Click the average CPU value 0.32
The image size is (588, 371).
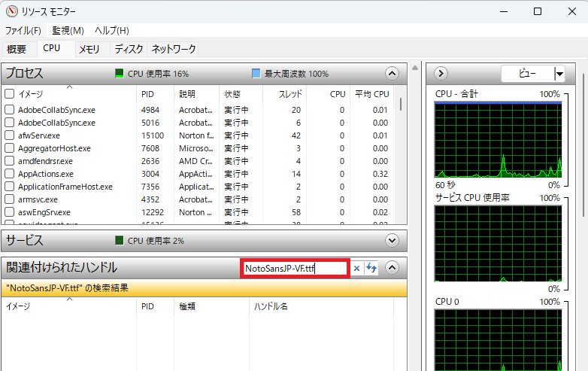coord(380,174)
